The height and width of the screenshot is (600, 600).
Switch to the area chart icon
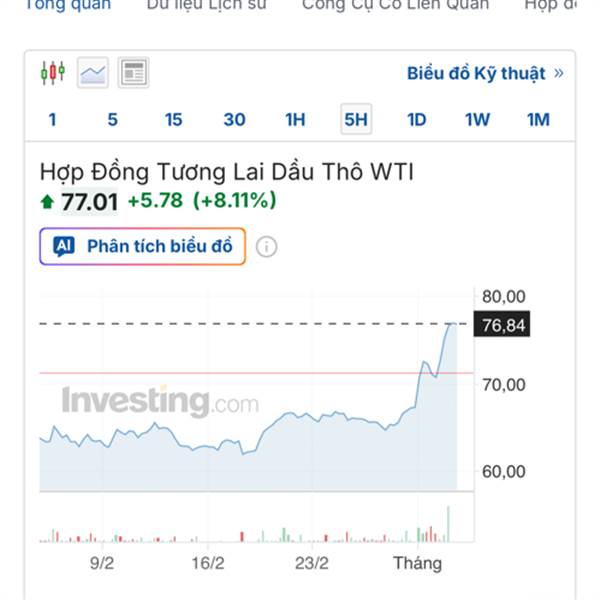click(93, 73)
